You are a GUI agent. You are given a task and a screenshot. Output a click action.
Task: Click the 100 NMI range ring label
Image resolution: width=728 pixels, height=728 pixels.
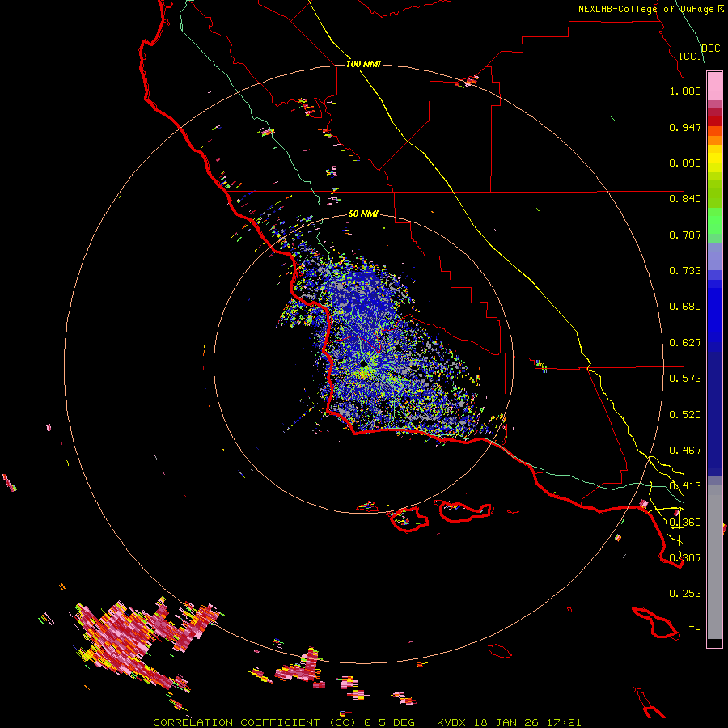(363, 64)
